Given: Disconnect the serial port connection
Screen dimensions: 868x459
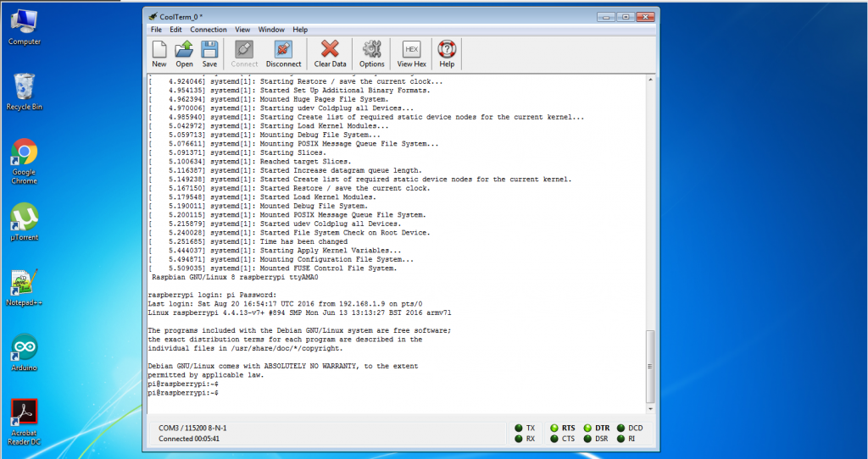Looking at the screenshot, I should tap(283, 53).
